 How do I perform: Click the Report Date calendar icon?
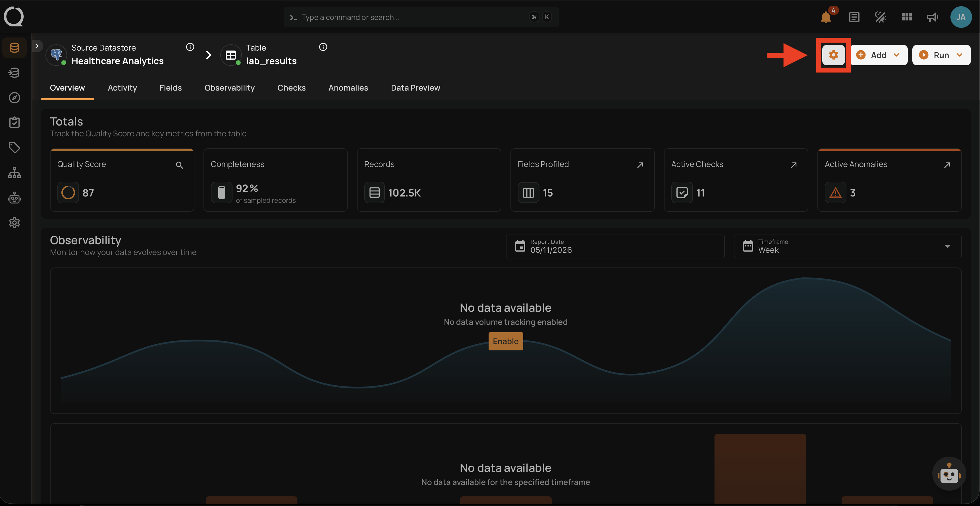520,246
